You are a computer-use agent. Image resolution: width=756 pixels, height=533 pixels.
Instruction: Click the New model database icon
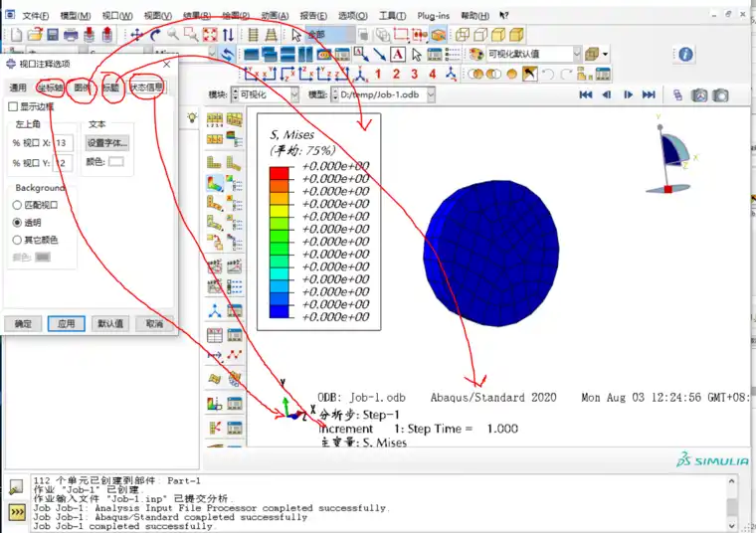[16, 35]
